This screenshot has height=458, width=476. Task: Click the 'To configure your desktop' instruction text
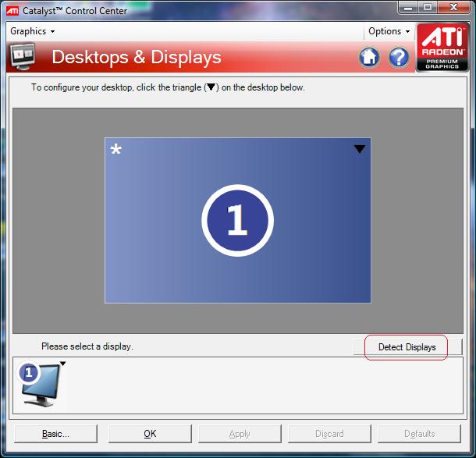pyautogui.click(x=168, y=87)
